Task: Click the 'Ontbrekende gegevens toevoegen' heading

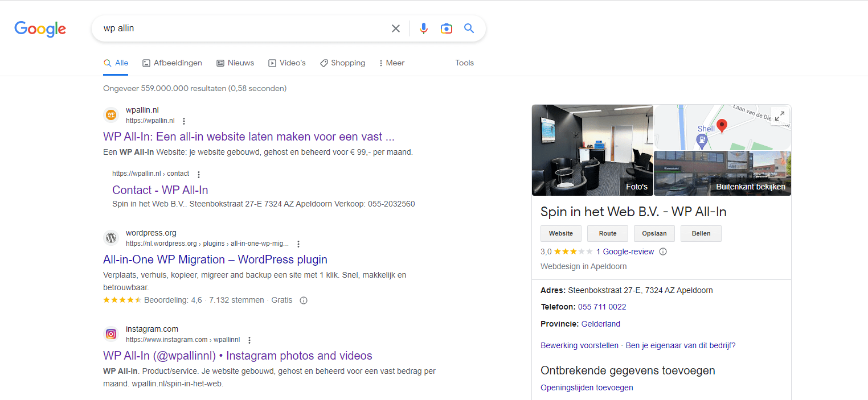Action: (628, 370)
